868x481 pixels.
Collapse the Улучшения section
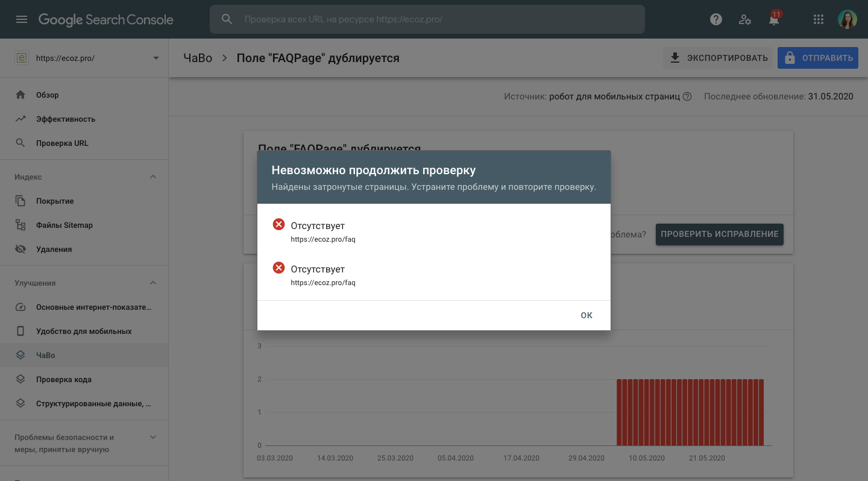(153, 283)
